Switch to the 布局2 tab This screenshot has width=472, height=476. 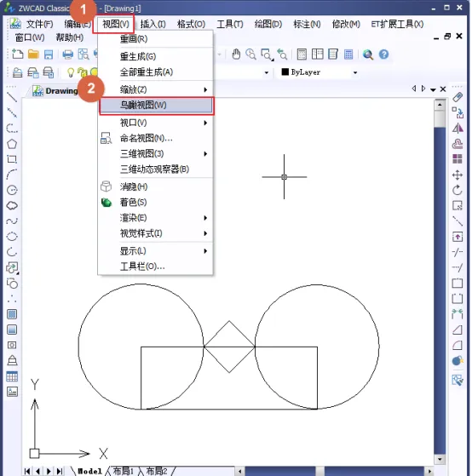[x=157, y=471]
